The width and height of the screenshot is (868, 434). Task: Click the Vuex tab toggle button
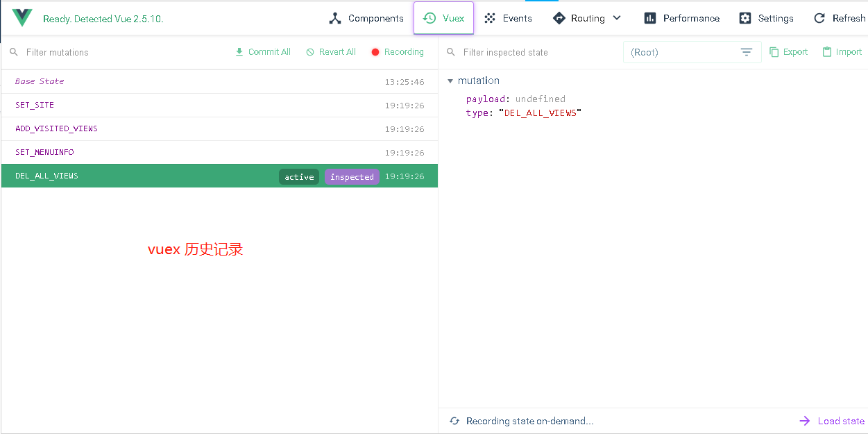pyautogui.click(x=443, y=18)
